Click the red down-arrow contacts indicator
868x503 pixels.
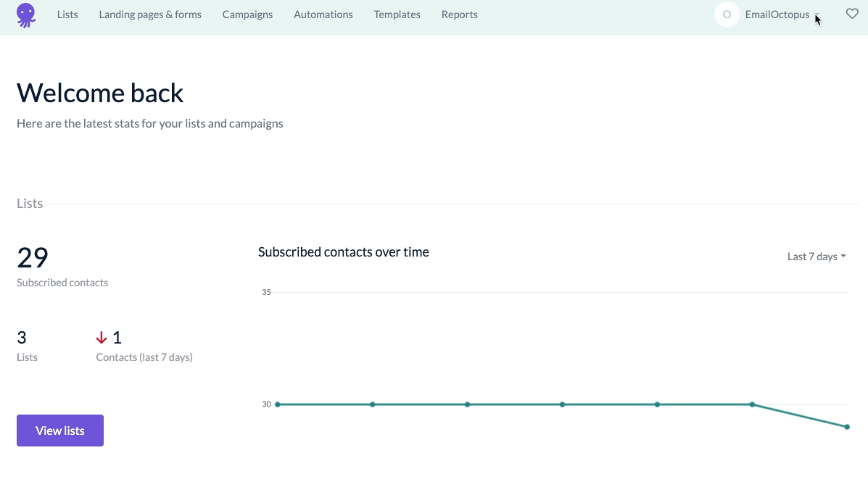pyautogui.click(x=102, y=337)
